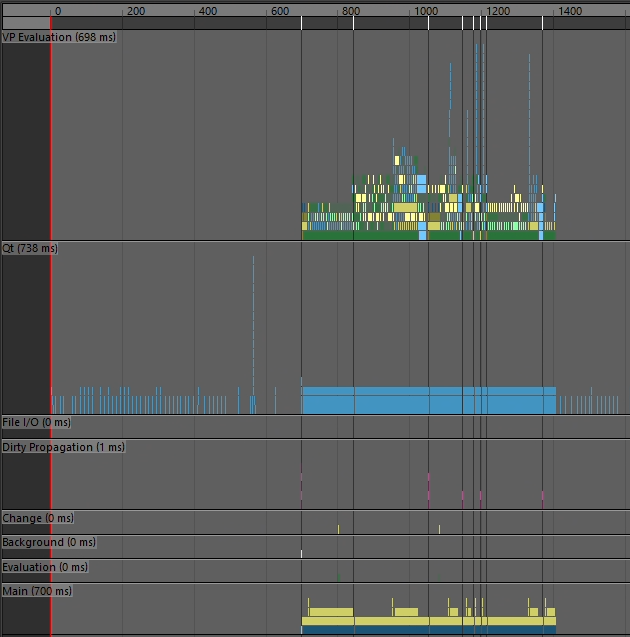Click the 1200 mark on the time ruler

[x=498, y=11]
